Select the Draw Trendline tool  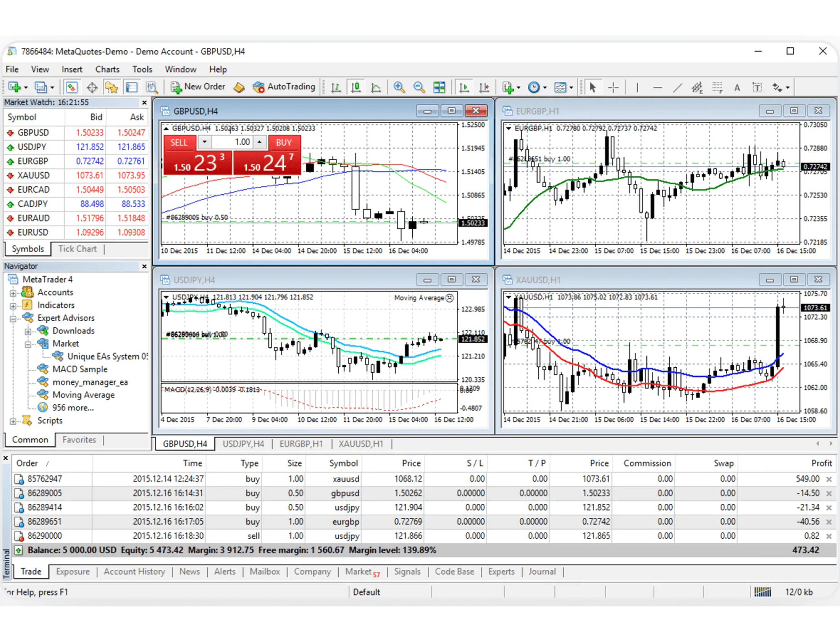[x=677, y=87]
